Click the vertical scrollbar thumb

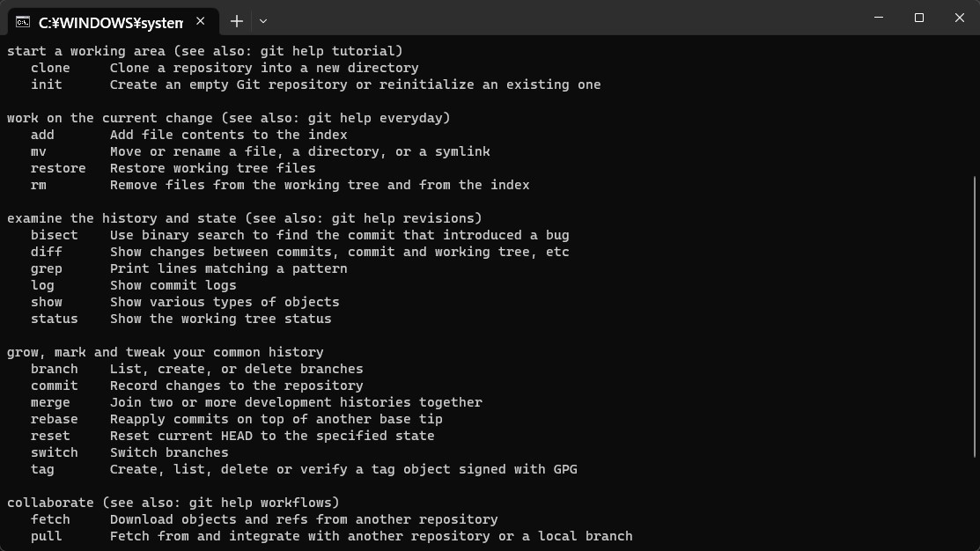coord(975,317)
